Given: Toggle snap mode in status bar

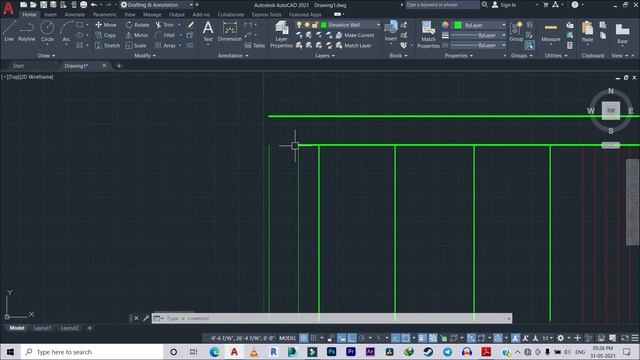Looking at the screenshot, I should [x=313, y=338].
